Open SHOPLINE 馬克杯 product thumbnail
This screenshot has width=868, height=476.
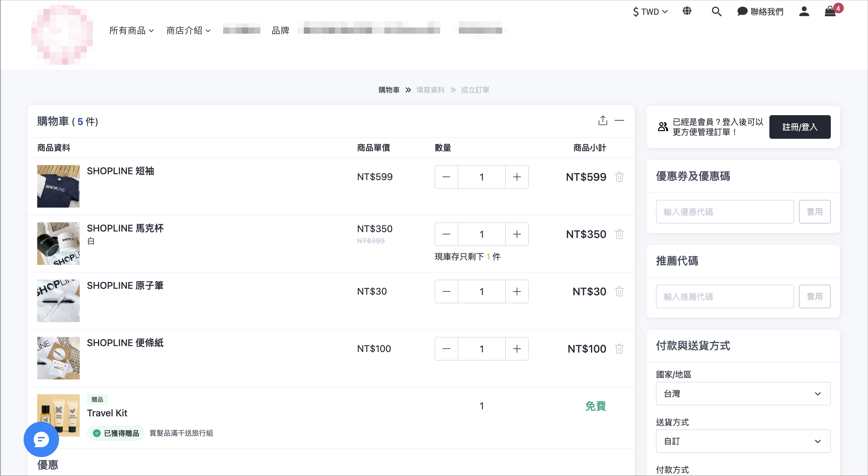[x=58, y=243]
